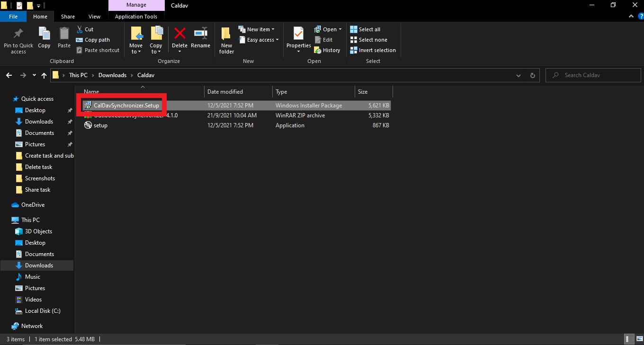
Task: Open the Easy access dropdown
Action: pos(262,40)
